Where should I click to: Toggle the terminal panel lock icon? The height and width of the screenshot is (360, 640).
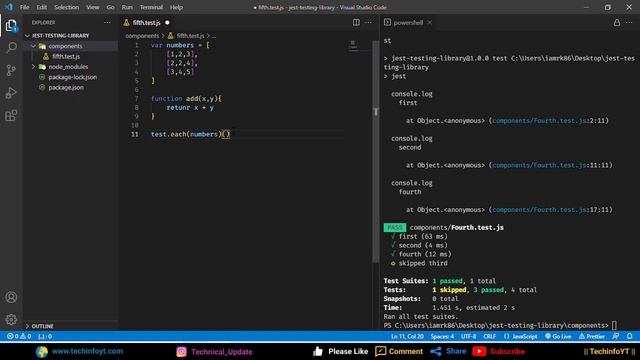pyautogui.click(x=617, y=23)
